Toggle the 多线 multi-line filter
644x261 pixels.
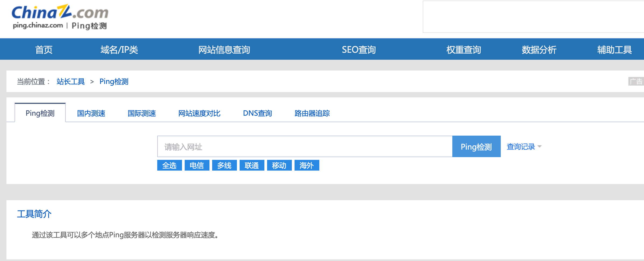click(224, 165)
